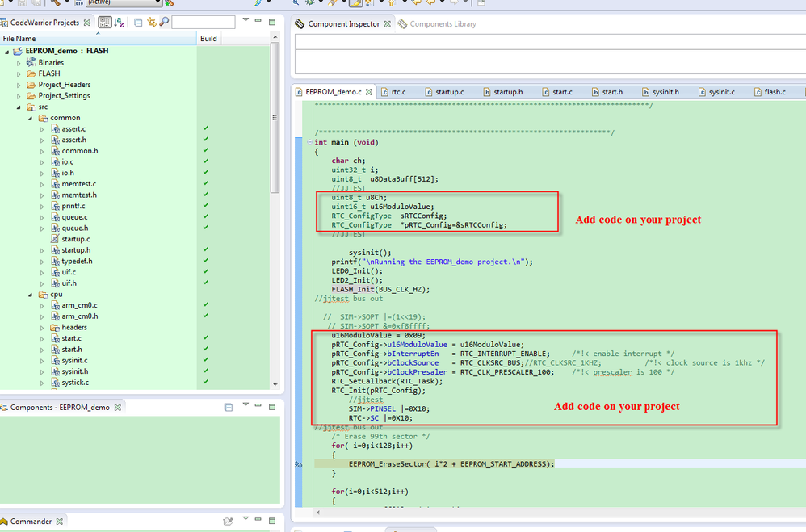This screenshot has height=532, width=806.
Task: Click the link-with-editor arrows icon
Action: click(152, 22)
